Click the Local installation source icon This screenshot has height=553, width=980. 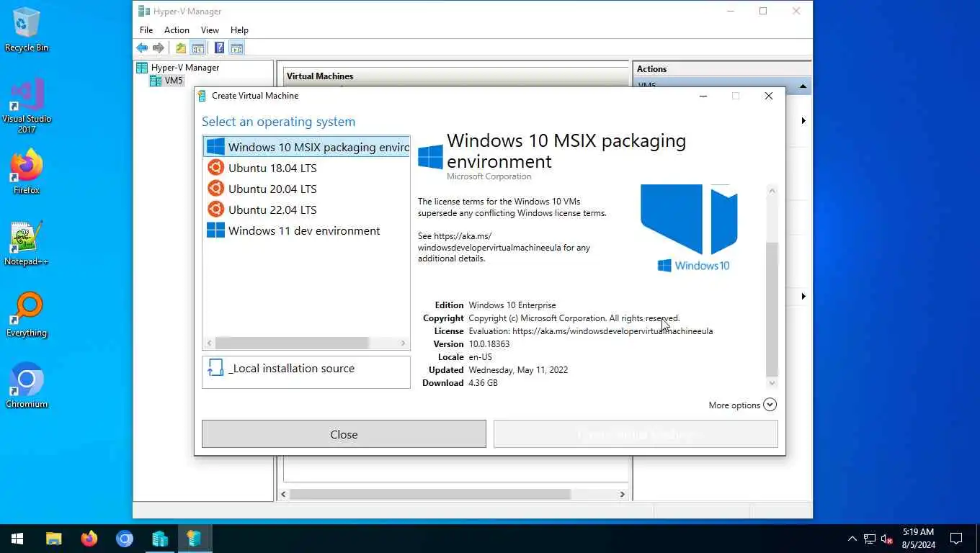tap(215, 368)
